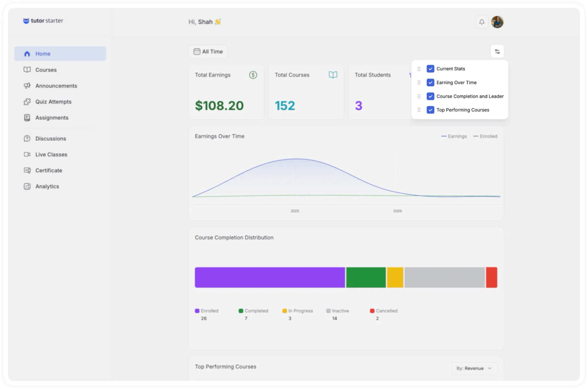Click the red Cancelled bar segment

[x=492, y=277]
